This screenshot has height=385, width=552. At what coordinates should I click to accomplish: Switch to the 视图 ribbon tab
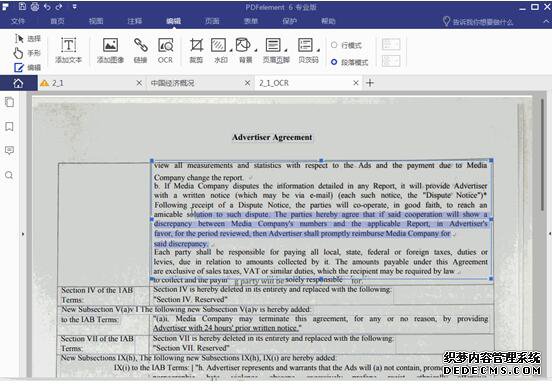point(96,21)
